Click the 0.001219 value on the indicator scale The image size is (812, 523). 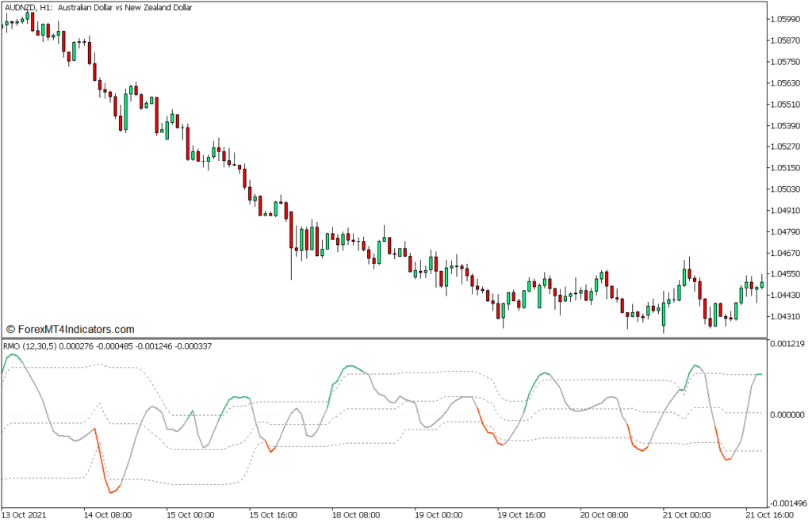785,344
